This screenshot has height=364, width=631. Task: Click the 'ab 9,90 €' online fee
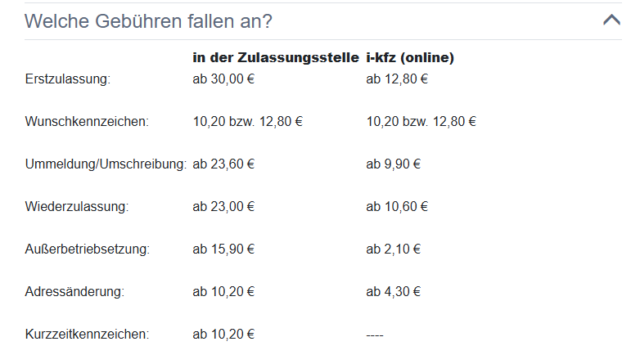click(393, 164)
